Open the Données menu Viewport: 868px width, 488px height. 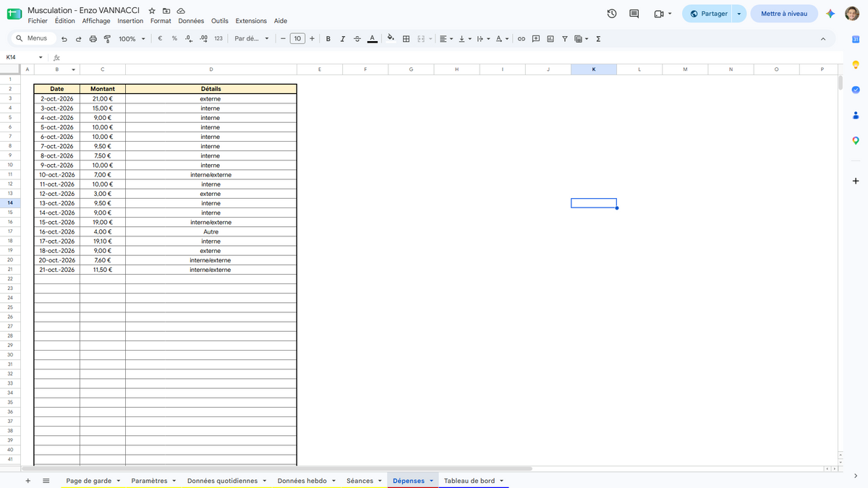pyautogui.click(x=191, y=21)
